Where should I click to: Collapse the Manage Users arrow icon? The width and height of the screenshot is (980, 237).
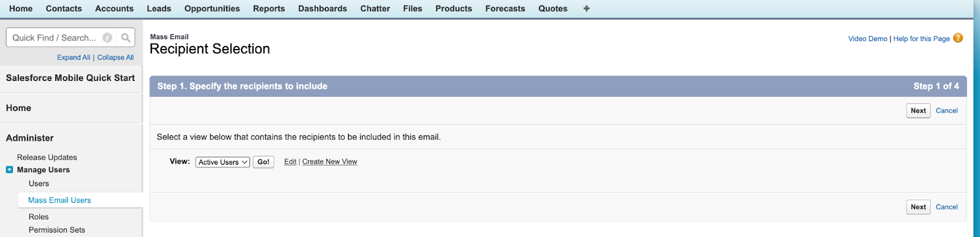click(9, 170)
